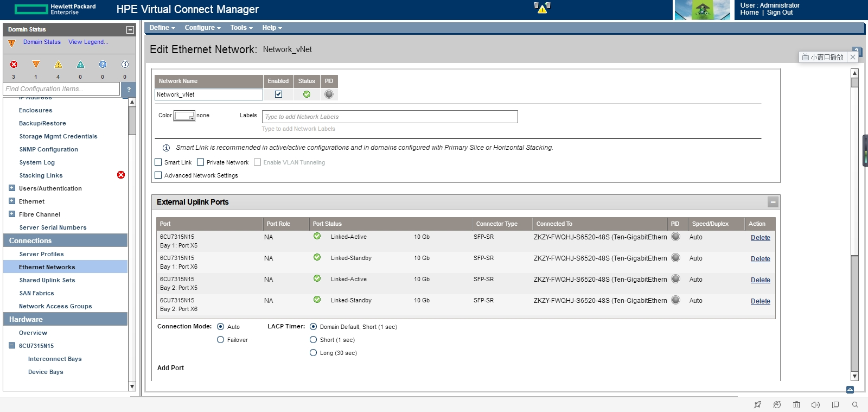Check the Private Network option

(x=201, y=162)
